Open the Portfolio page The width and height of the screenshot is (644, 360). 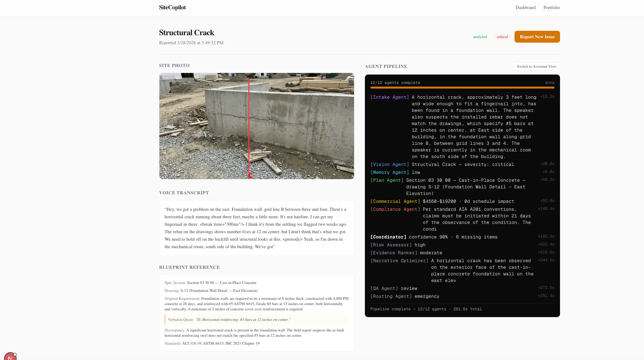coord(551,7)
